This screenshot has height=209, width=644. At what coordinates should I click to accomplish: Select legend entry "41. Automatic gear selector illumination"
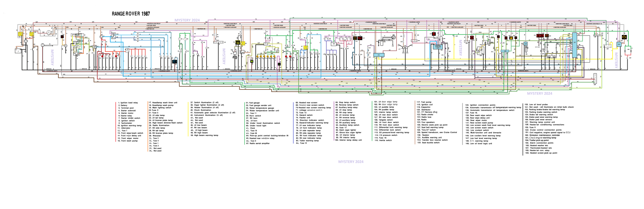click(x=213, y=113)
